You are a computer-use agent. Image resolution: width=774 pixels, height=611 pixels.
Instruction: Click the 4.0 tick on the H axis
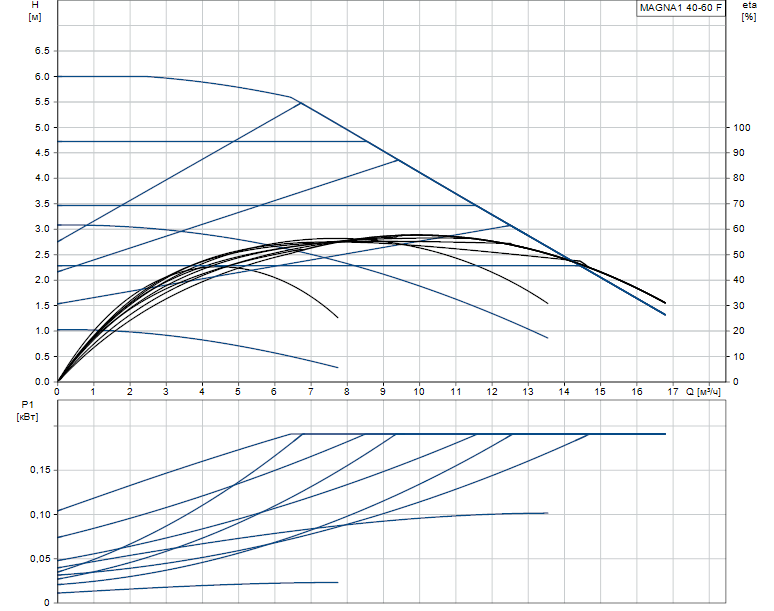click(42, 178)
